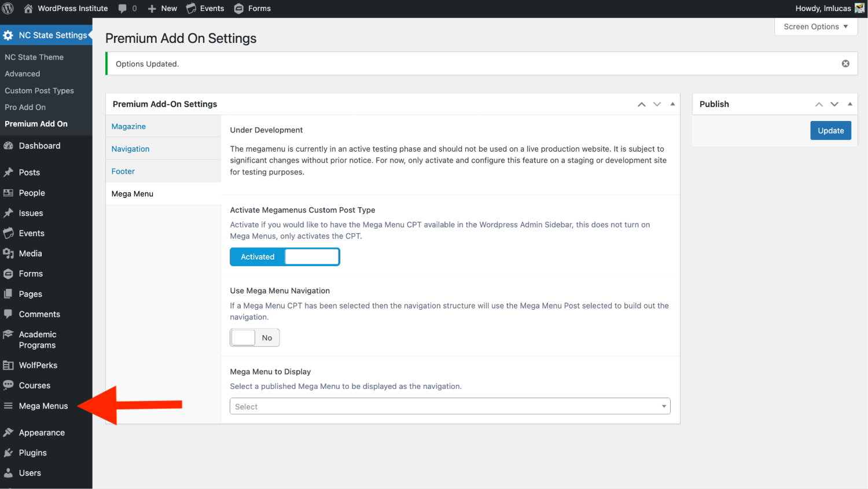Click the Plugins icon in sidebar
The width and height of the screenshot is (868, 489).
(8, 453)
